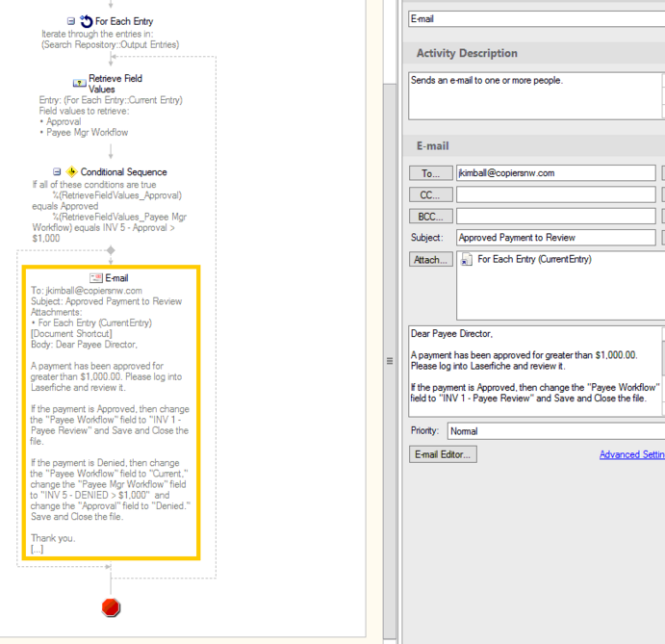Click the panel splitter grip handle
Screen dimensions: 665x644
(x=390, y=361)
